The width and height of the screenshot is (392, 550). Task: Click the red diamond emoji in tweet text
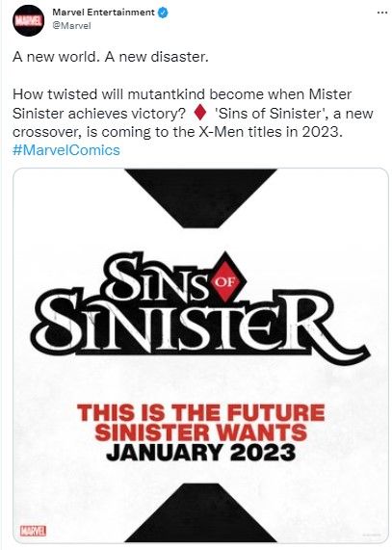click(x=200, y=113)
